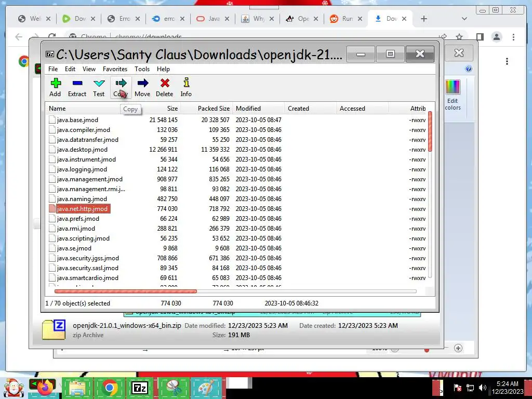Select java.security.jgss.jmod file

click(88, 258)
